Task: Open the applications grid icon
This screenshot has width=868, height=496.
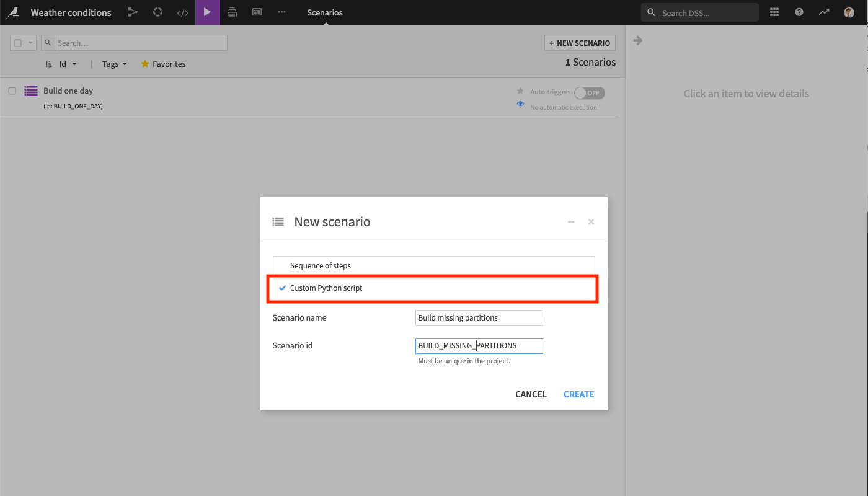Action: pyautogui.click(x=774, y=12)
